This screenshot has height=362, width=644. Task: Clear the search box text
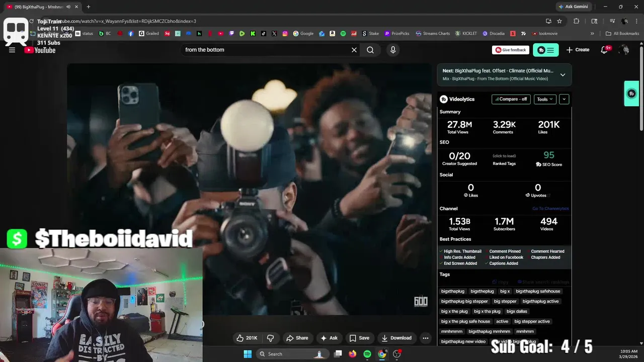click(x=354, y=50)
